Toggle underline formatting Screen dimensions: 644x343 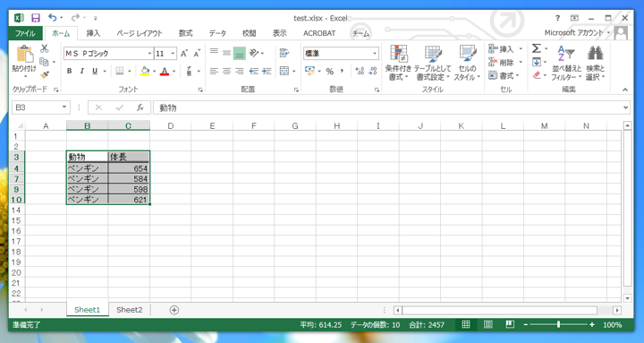point(95,71)
